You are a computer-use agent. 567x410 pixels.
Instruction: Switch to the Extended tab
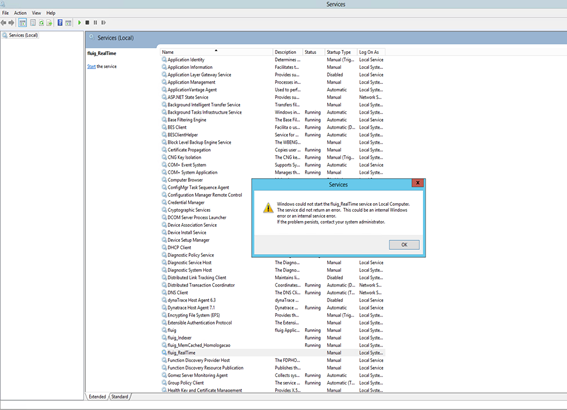click(x=97, y=397)
